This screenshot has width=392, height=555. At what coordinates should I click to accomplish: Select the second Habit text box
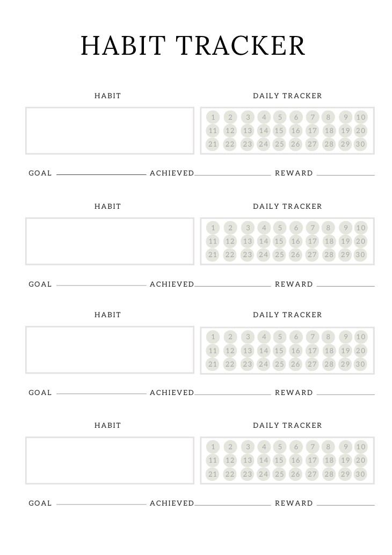pos(110,241)
